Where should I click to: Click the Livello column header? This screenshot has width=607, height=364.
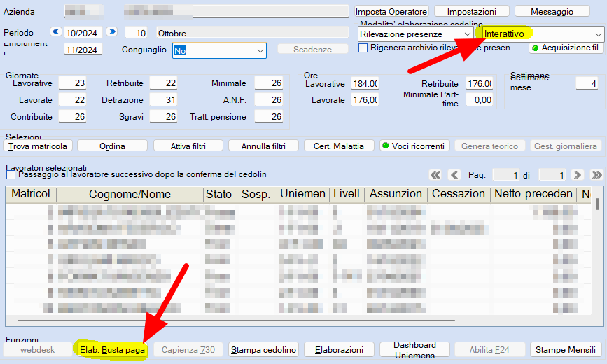pyautogui.click(x=347, y=194)
